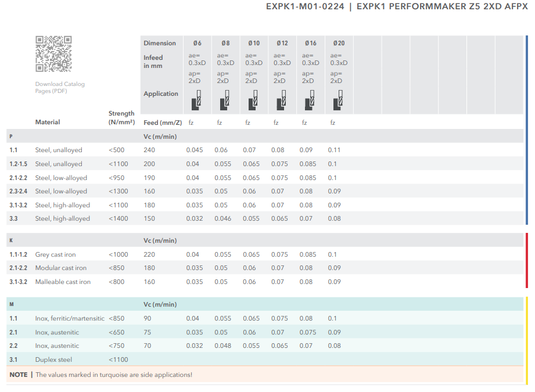Click the milling application icon under Ø20
Viewport: 535px width, 392px height.
pos(338,100)
